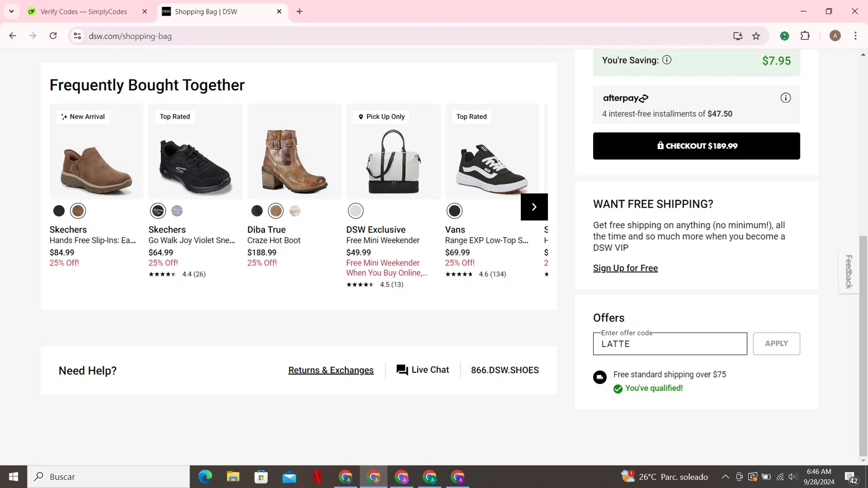Open the Mail app on the taskbar
The height and width of the screenshot is (488, 868).
click(x=289, y=476)
